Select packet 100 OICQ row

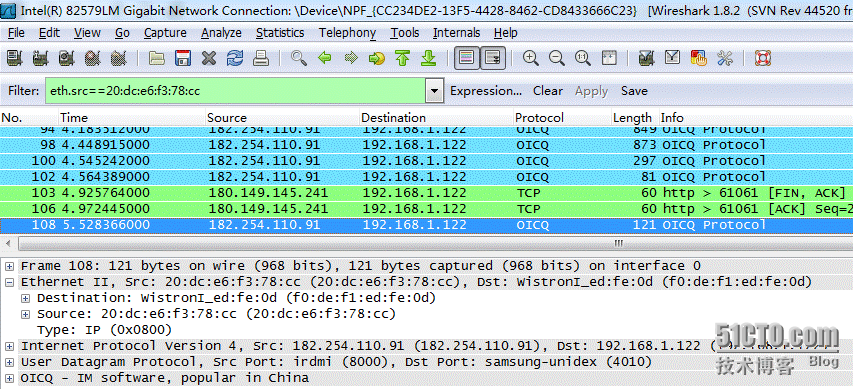(426, 161)
